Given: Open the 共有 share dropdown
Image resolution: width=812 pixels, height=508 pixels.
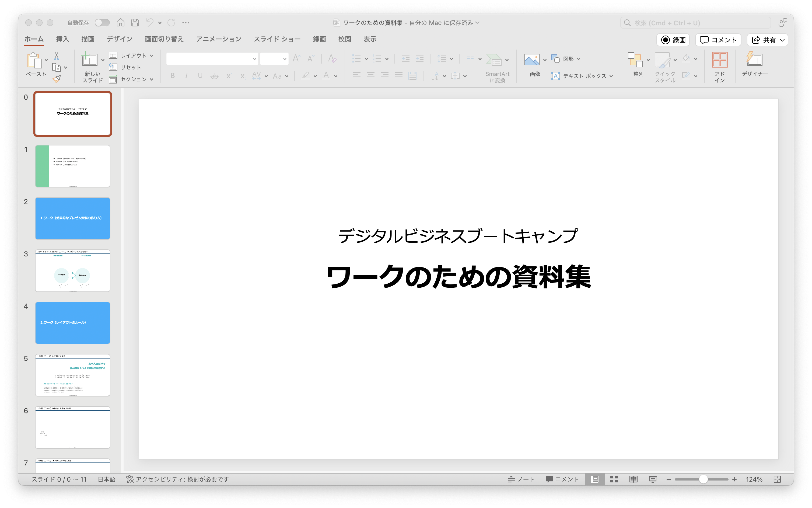Looking at the screenshot, I should coord(768,40).
